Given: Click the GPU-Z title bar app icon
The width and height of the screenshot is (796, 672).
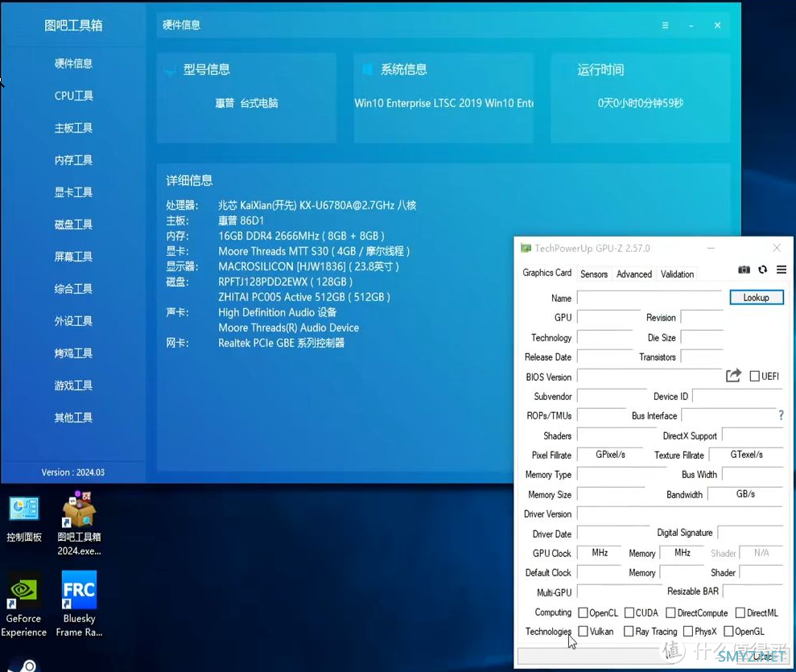Looking at the screenshot, I should click(x=526, y=248).
